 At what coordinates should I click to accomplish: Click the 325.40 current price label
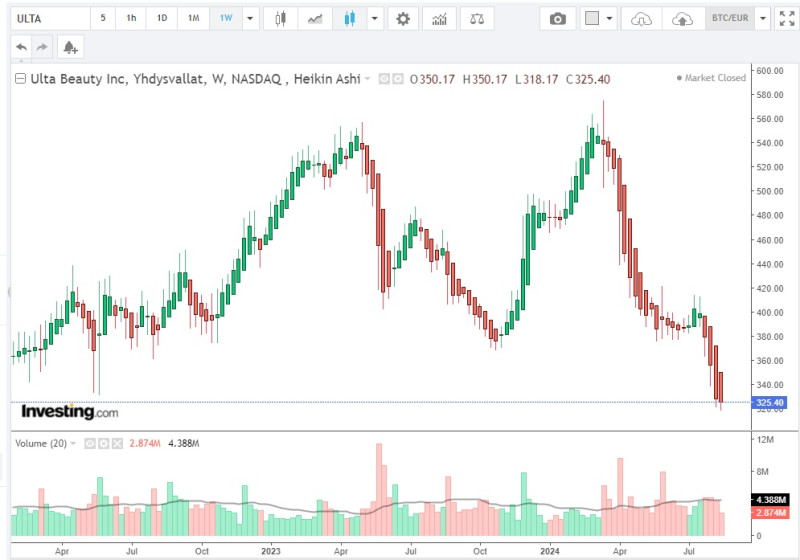(x=769, y=402)
